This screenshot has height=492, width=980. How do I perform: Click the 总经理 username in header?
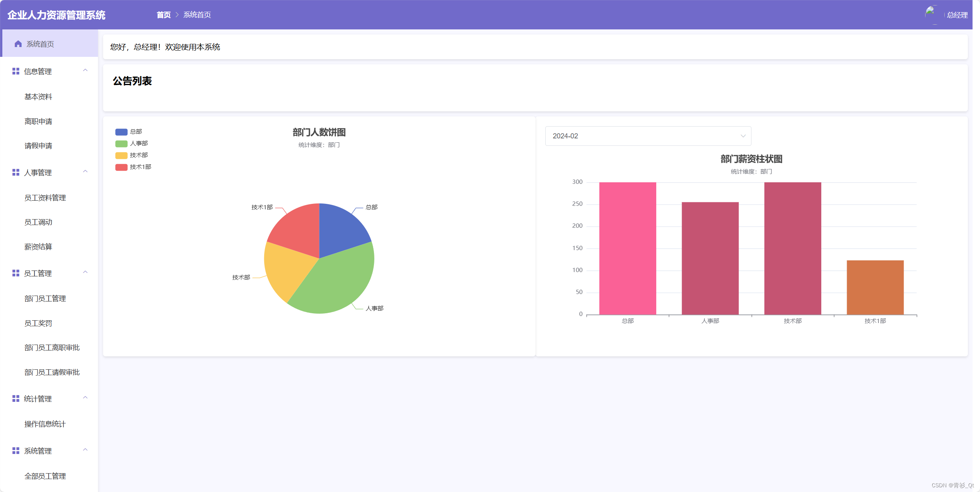click(957, 15)
